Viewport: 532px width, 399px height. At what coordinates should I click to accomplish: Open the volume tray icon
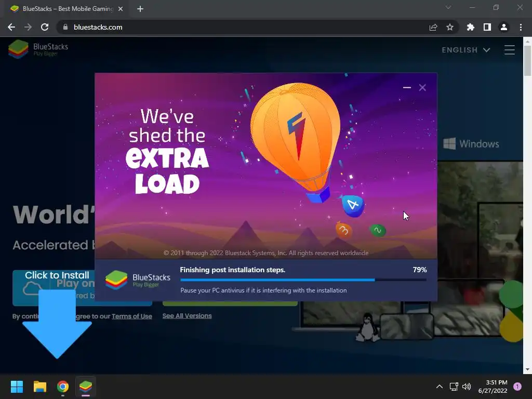click(467, 387)
